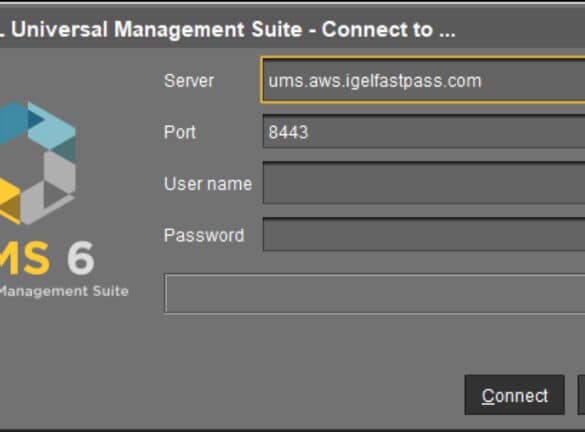Click the white number 6 in the logo text
This screenshot has height=433, width=585.
pos(81,258)
